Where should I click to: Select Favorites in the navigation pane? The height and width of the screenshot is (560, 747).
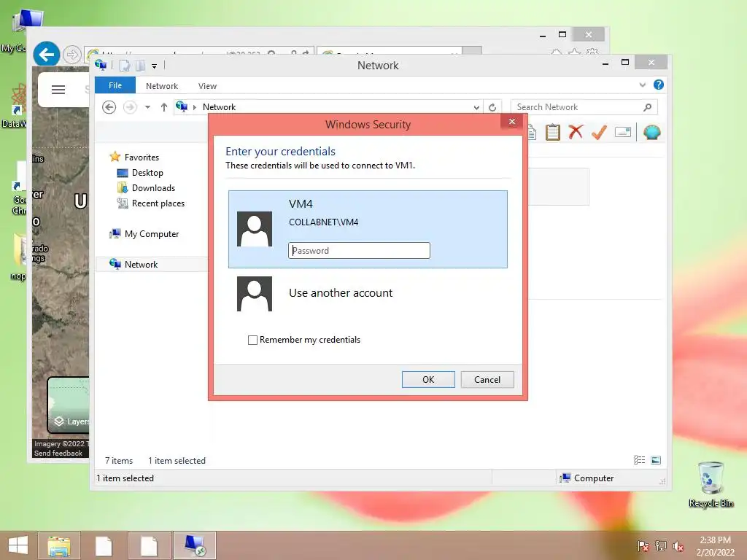(142, 157)
